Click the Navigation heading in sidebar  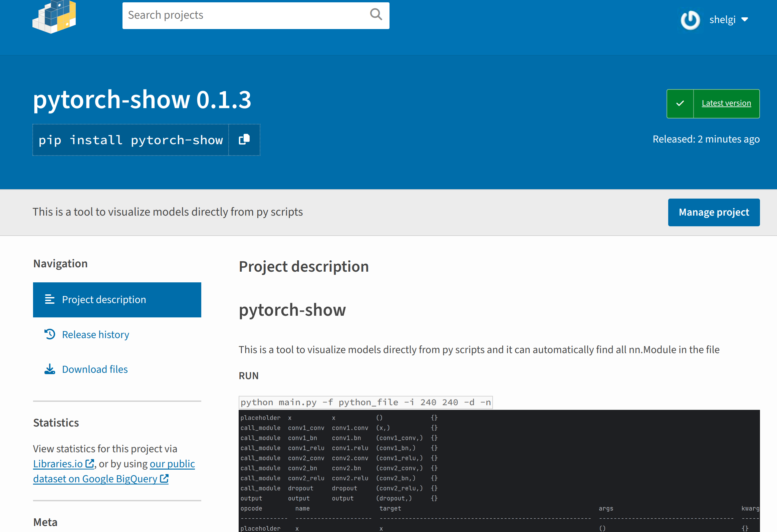(x=60, y=263)
